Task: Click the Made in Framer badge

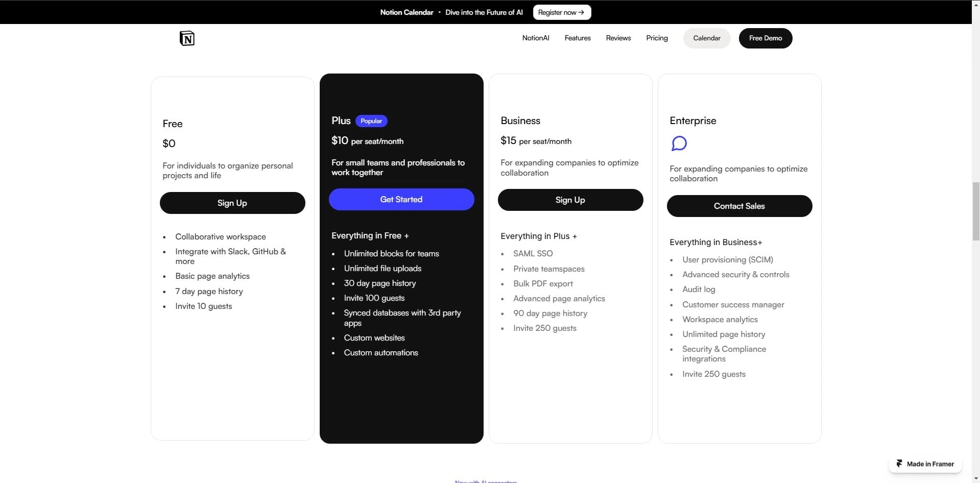Action: (x=925, y=464)
